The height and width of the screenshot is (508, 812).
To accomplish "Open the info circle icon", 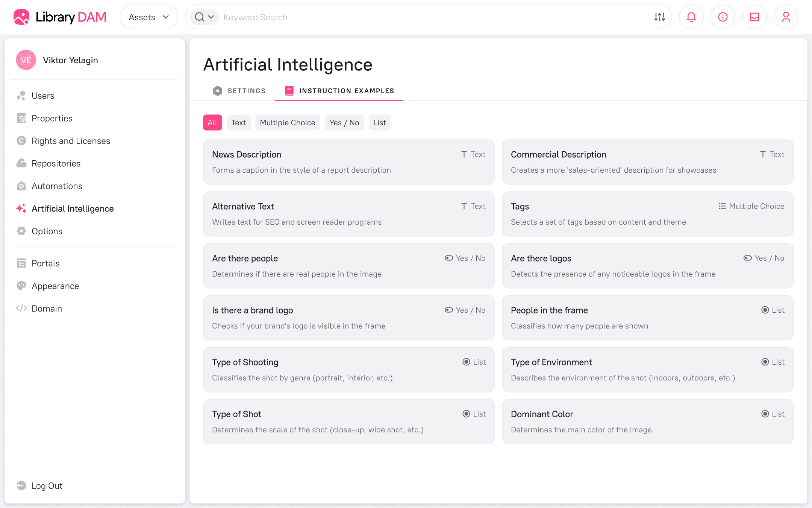I will (x=723, y=17).
